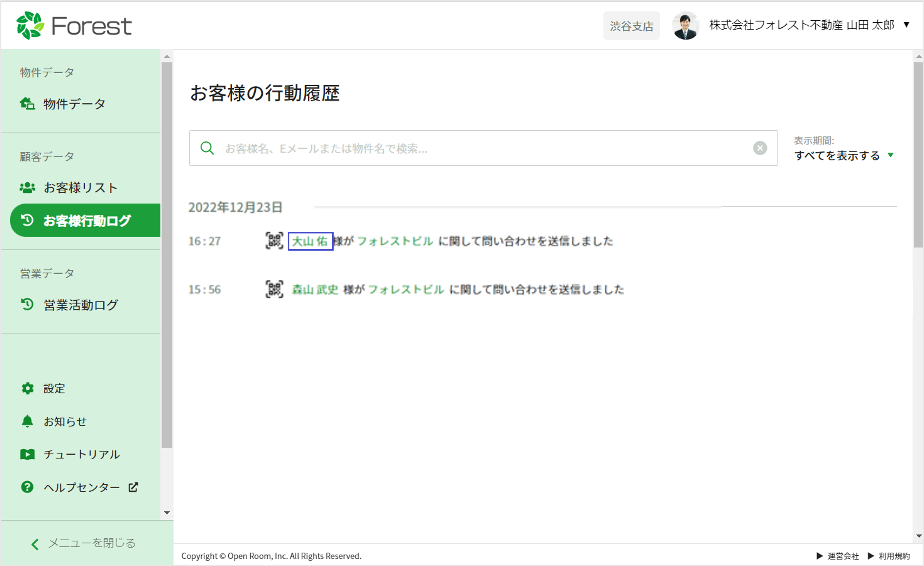Viewport: 924px width, 566px height.
Task: Open customer link 森山 武史
Action: click(x=315, y=290)
